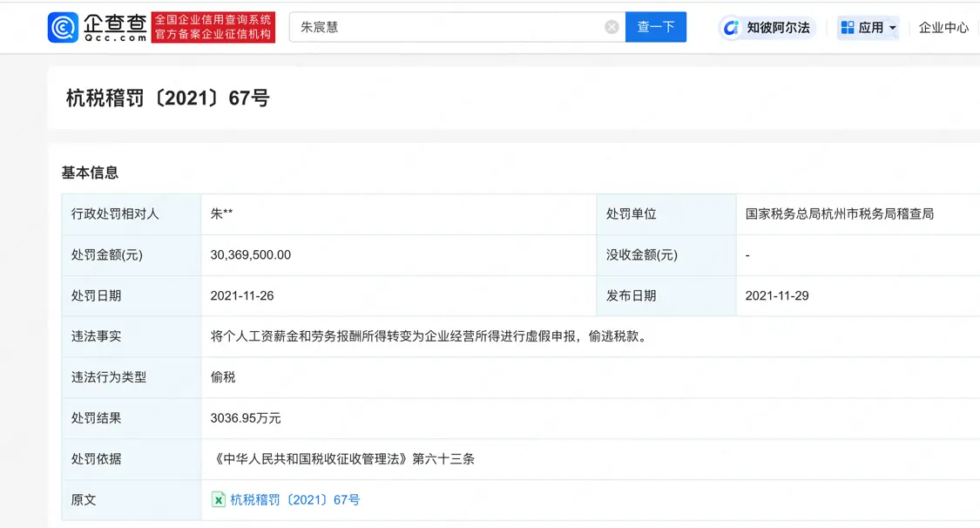
Task: Click the 查一下 search button
Action: tap(655, 26)
